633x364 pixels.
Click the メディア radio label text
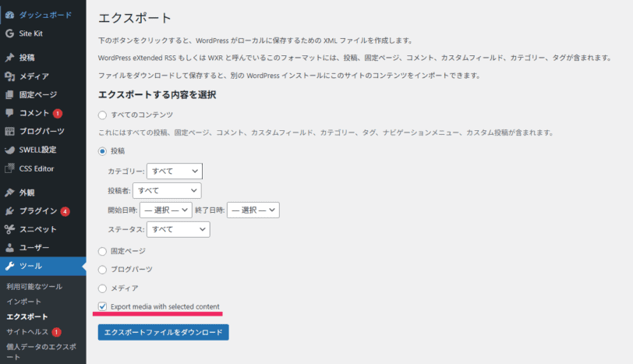click(x=125, y=288)
